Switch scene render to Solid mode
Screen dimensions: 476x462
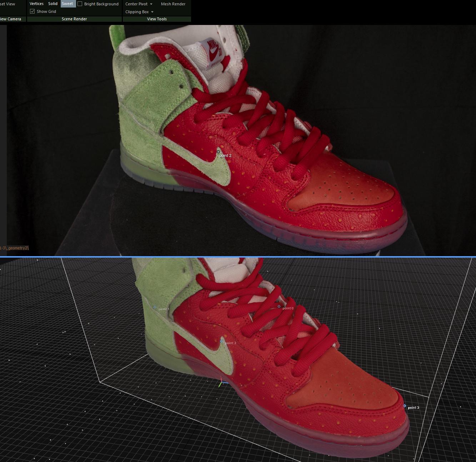(x=53, y=4)
